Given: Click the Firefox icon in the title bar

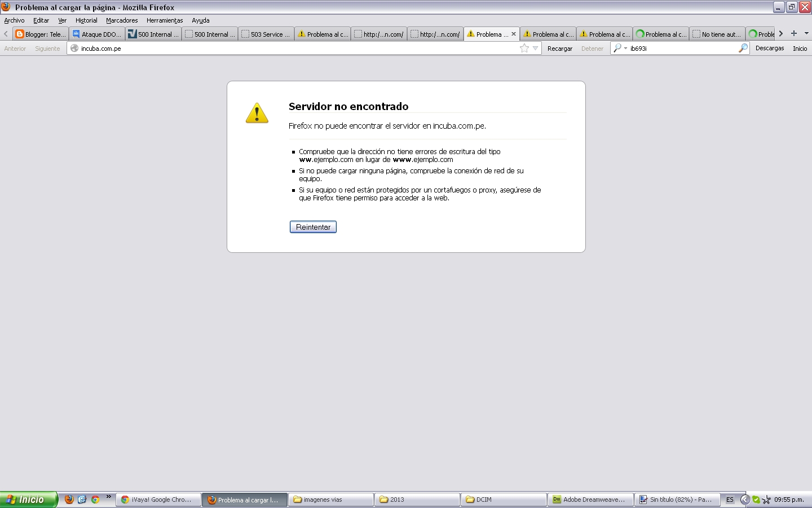Looking at the screenshot, I should [6, 7].
